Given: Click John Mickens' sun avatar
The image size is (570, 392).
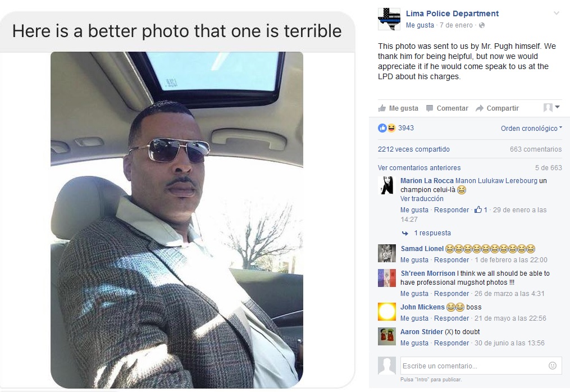Looking at the screenshot, I should pos(387,312).
